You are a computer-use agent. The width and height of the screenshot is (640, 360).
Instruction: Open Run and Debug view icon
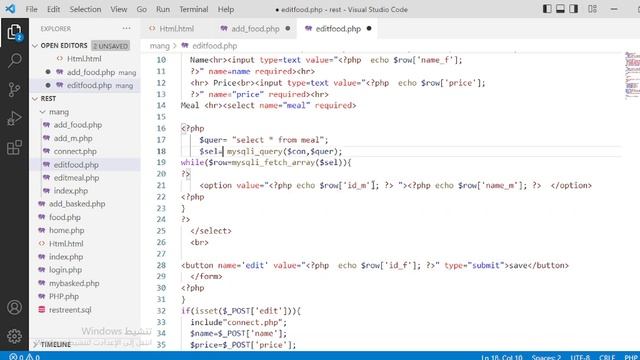(x=14, y=118)
